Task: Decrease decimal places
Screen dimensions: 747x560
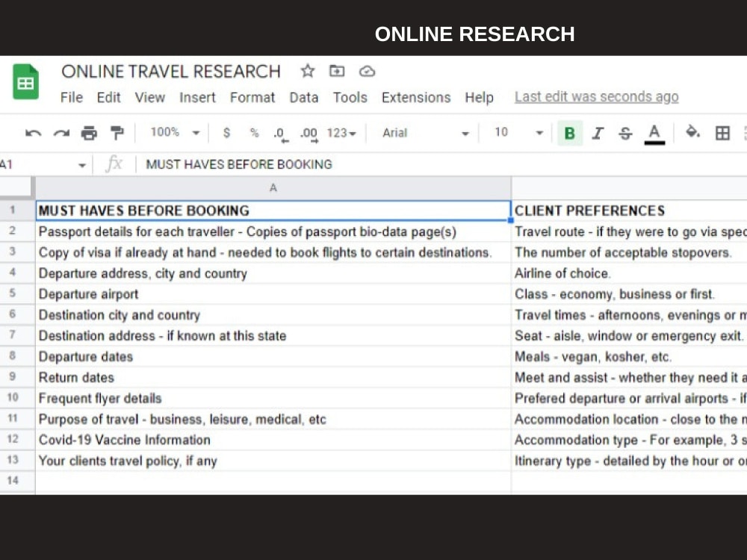Action: (x=281, y=134)
